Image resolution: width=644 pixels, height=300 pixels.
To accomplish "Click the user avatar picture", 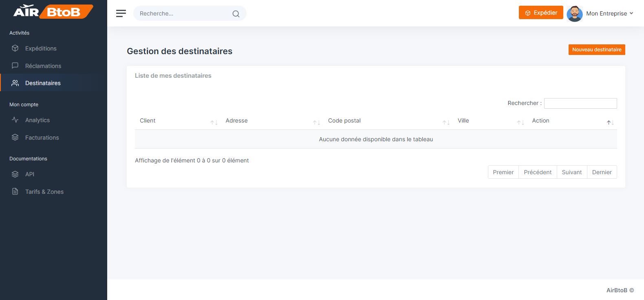I will click(x=575, y=13).
